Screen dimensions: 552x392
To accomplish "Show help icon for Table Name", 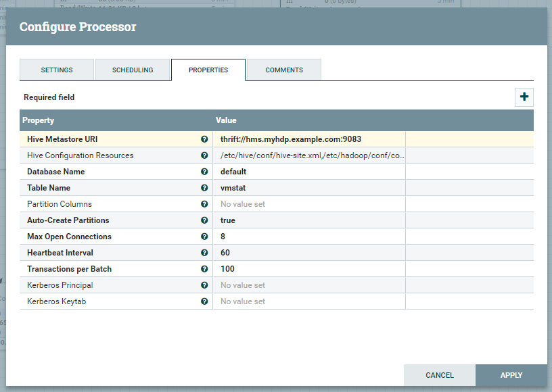I will click(204, 188).
